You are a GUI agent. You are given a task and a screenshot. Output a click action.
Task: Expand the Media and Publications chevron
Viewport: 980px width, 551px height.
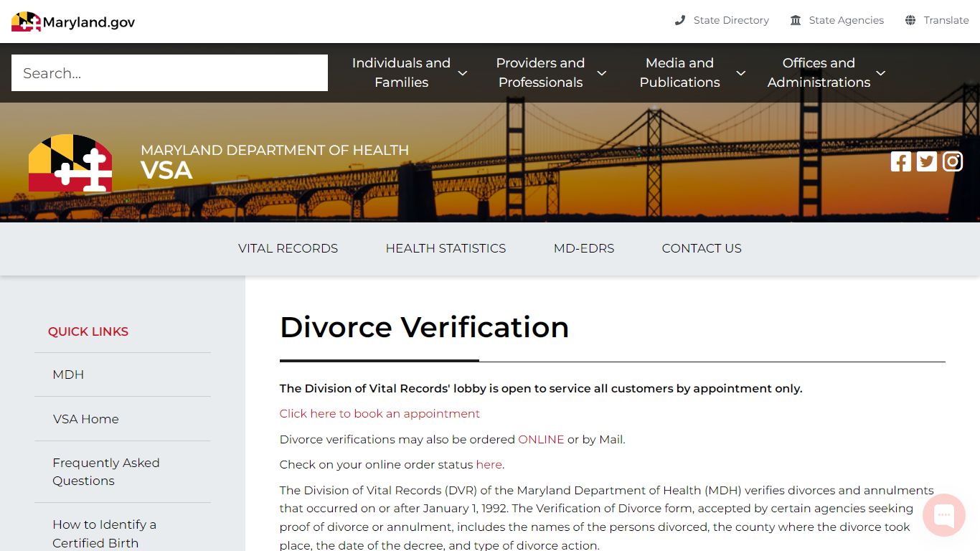point(741,73)
